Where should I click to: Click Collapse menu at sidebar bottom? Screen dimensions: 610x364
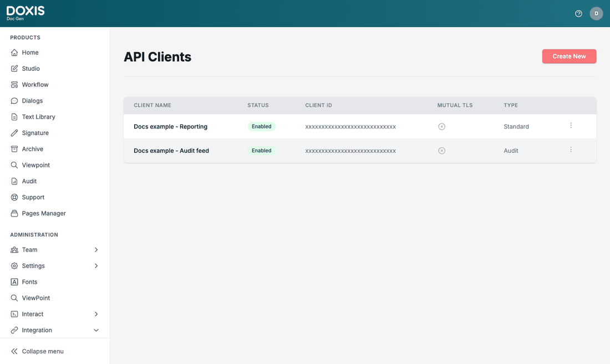point(37,351)
